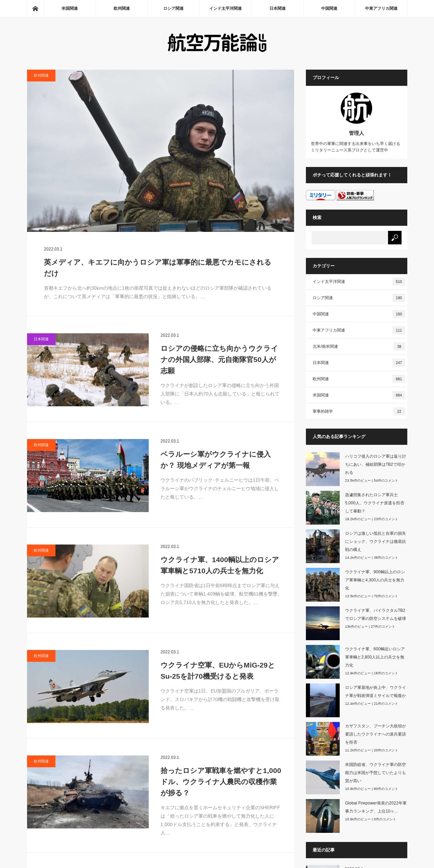This screenshot has width=434, height=868.
Task: Open the Red Square parade thumbnail
Action: (x=88, y=476)
